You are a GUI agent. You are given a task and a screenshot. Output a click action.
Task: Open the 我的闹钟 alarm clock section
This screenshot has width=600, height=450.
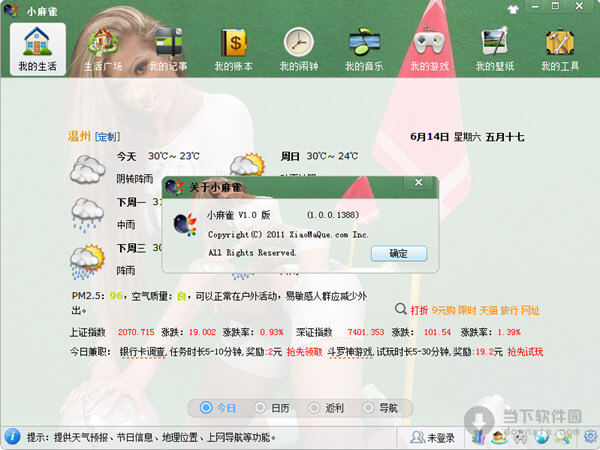click(299, 49)
